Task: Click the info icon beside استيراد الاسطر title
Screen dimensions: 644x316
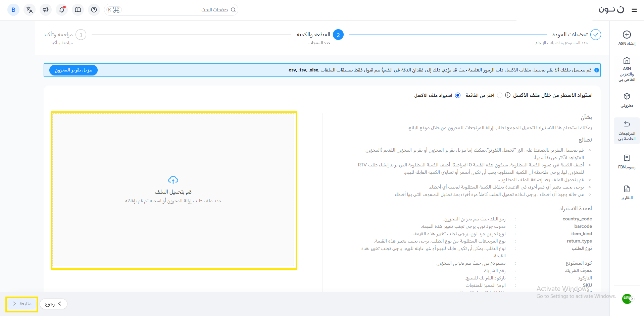Action: (x=508, y=95)
